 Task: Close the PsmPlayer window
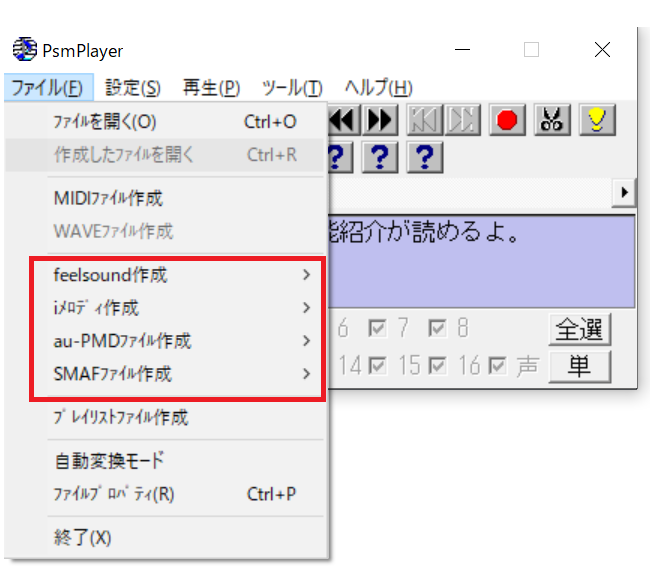[602, 50]
